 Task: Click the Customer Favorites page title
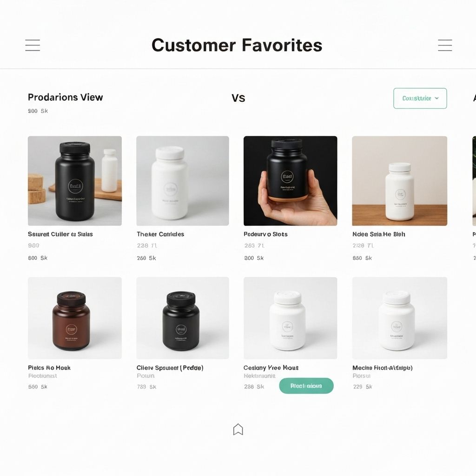(x=237, y=45)
